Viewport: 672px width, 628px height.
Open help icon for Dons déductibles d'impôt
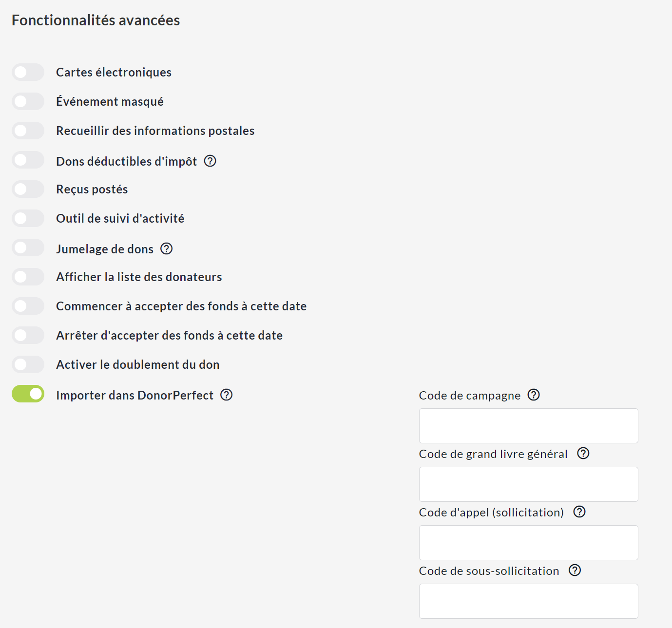point(210,161)
